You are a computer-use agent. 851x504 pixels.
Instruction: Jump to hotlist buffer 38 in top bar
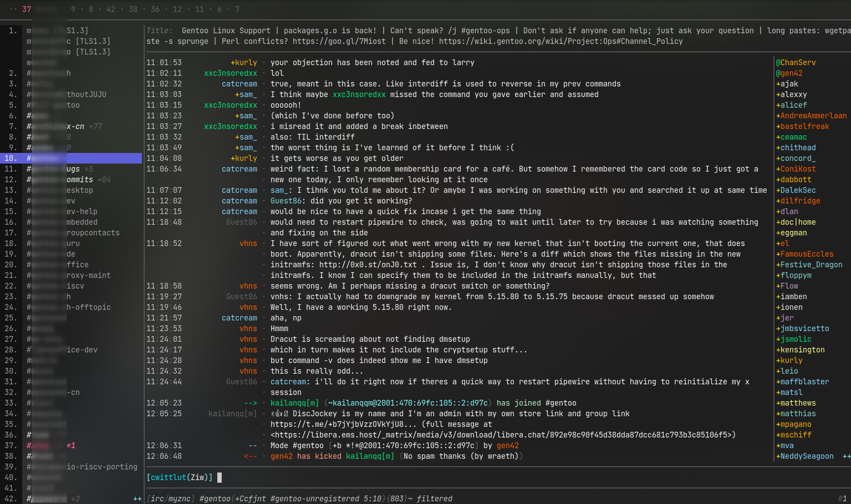[x=133, y=9]
